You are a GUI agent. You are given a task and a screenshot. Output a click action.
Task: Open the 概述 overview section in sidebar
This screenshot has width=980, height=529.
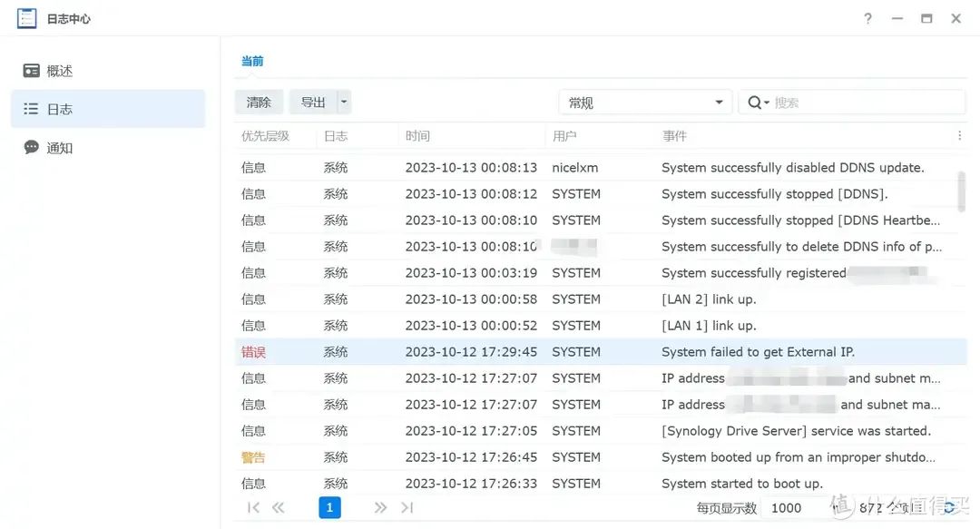pos(59,71)
